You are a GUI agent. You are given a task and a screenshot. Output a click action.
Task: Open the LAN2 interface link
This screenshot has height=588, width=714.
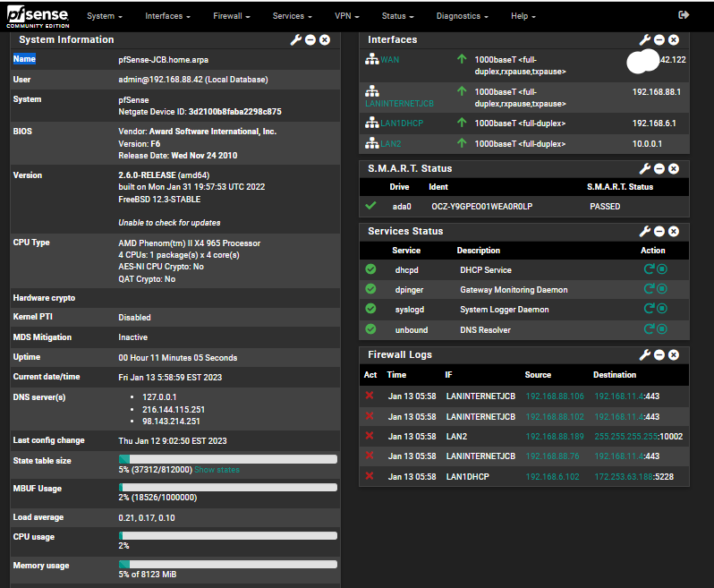point(391,143)
